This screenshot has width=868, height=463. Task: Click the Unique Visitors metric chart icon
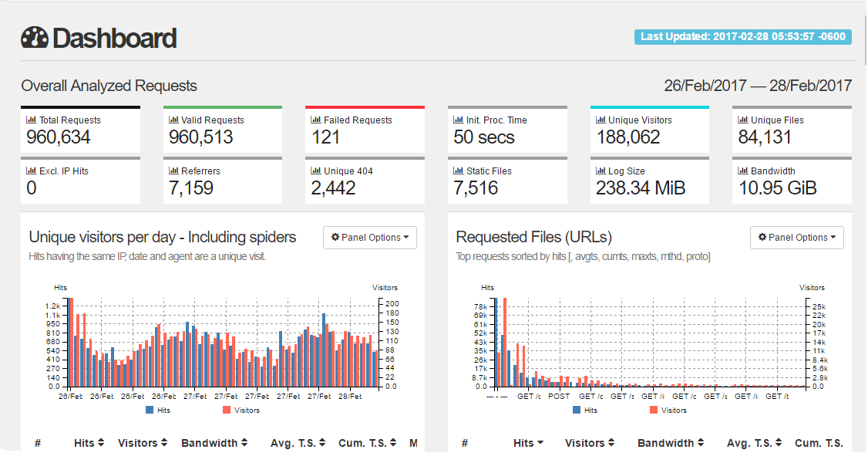[x=601, y=120]
